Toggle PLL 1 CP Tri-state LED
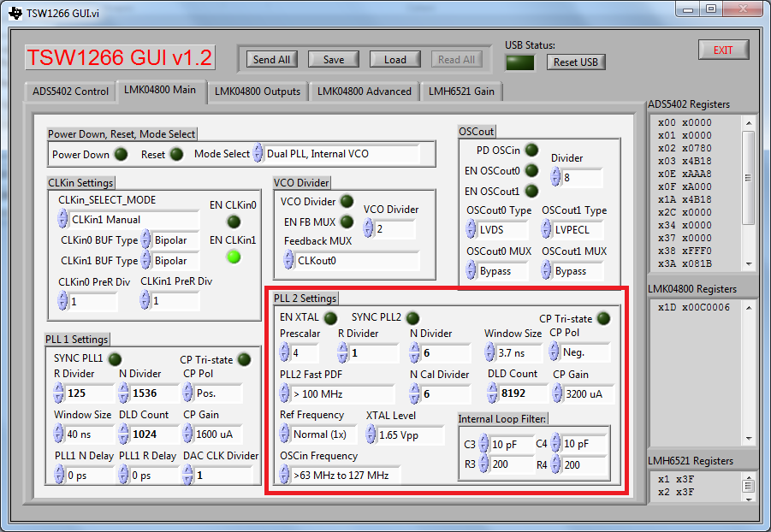771x532 pixels. pos(245,359)
